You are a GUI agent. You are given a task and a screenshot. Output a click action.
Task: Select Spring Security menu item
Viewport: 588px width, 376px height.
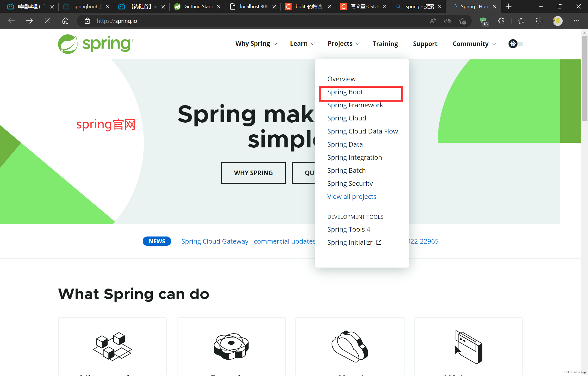(x=350, y=183)
